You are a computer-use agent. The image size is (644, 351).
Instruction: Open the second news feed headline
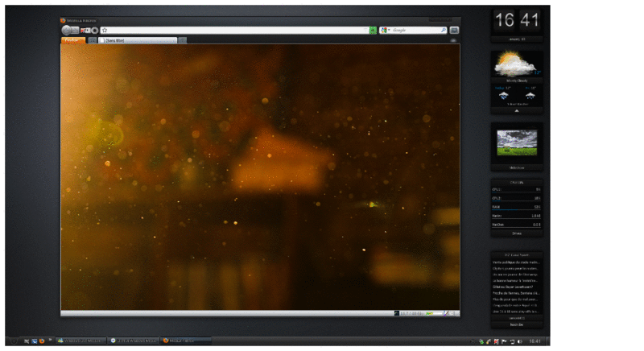[x=515, y=269]
